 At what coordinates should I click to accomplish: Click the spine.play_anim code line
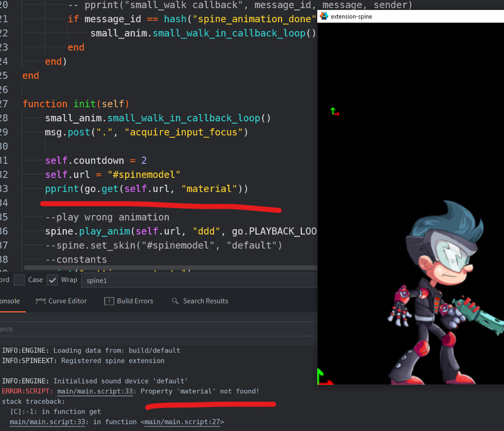coord(181,231)
